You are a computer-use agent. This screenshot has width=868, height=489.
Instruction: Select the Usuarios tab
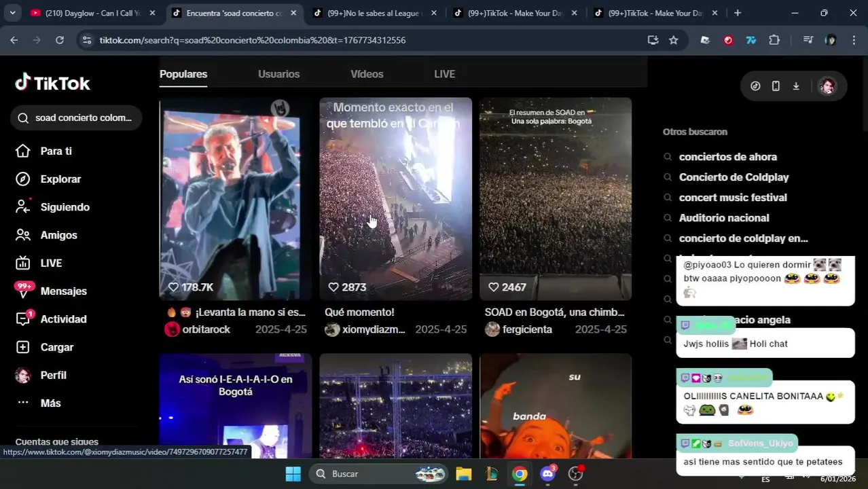278,74
